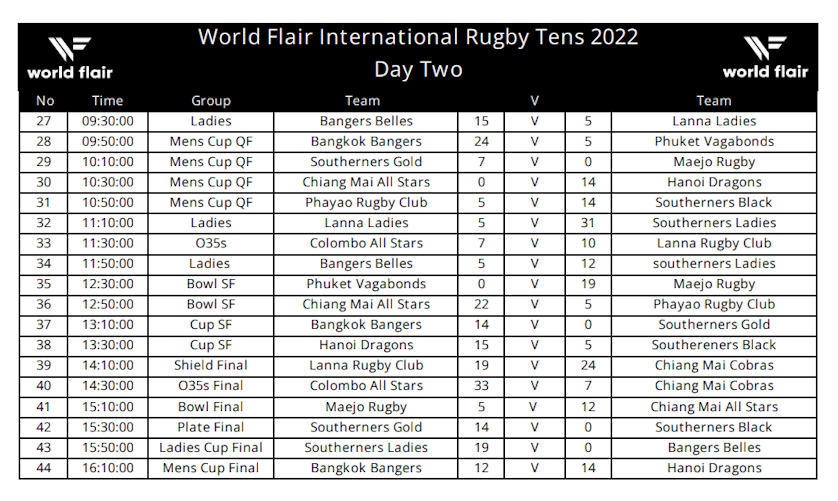Viewport: 838px width, 501px height.
Task: Click Ladies Cup Final group cell
Action: (x=210, y=447)
